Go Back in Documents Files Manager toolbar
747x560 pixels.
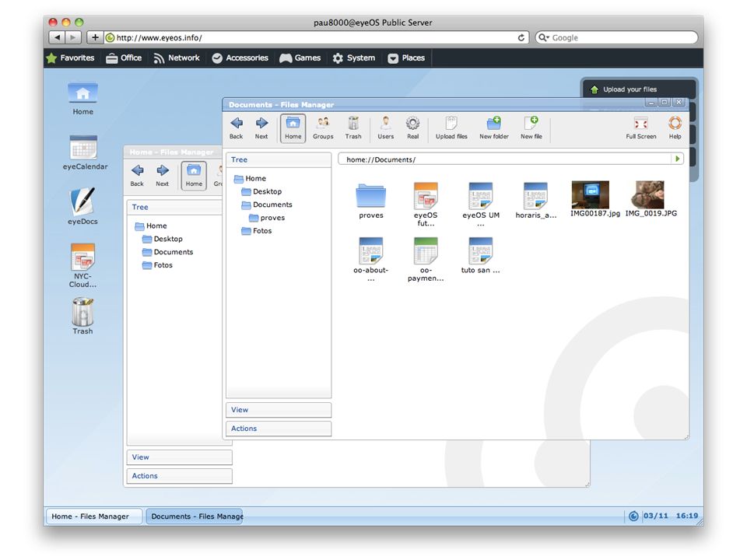[x=237, y=128]
